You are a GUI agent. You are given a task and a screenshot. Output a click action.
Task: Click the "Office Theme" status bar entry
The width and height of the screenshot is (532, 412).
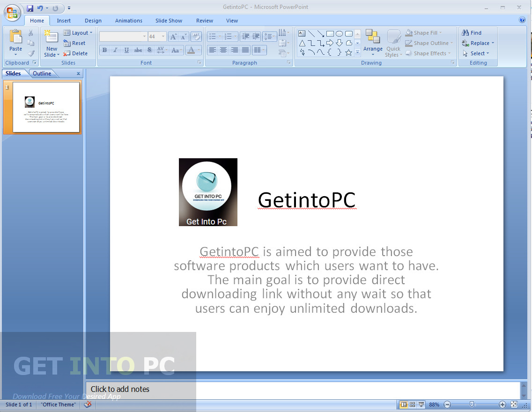pyautogui.click(x=59, y=405)
